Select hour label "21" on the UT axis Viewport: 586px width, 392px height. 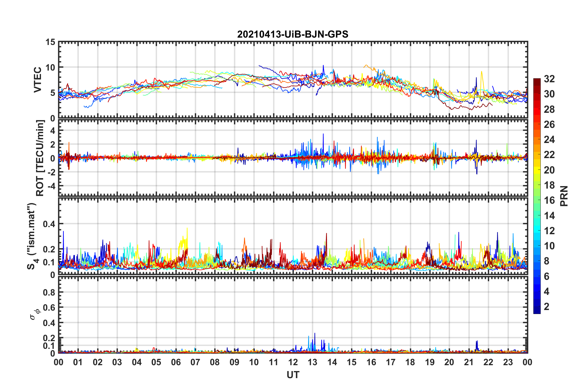pyautogui.click(x=469, y=362)
